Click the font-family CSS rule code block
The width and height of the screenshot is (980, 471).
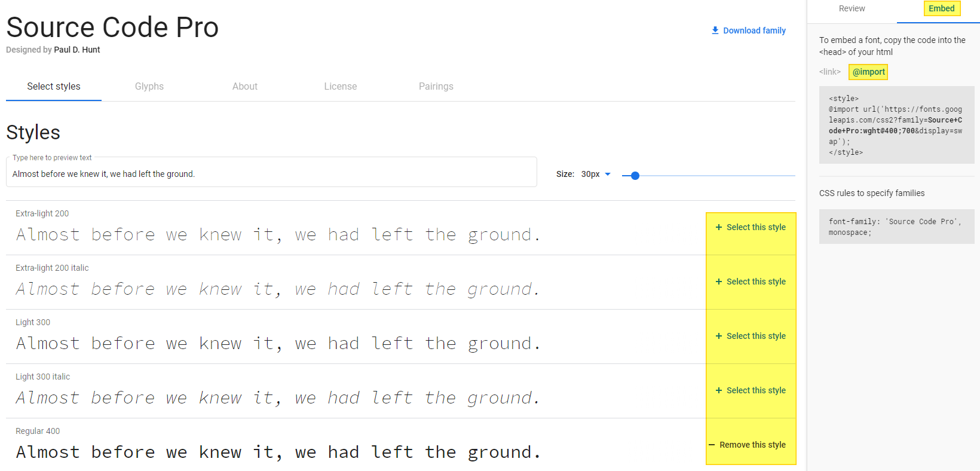pyautogui.click(x=896, y=227)
